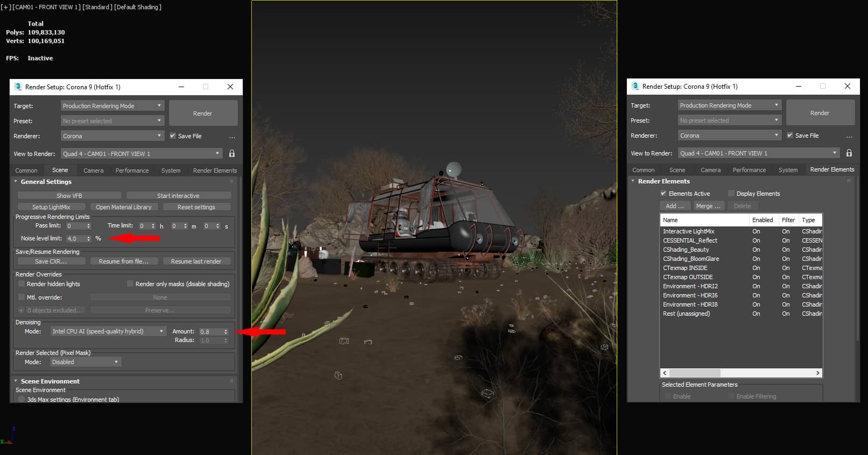Lock the view in left Render Setup window
This screenshot has width=868, height=455.
click(232, 154)
